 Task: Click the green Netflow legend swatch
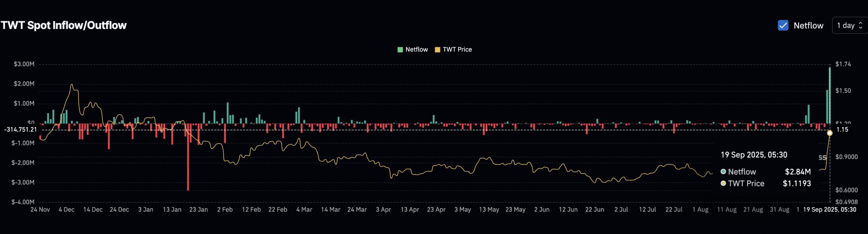coord(400,50)
